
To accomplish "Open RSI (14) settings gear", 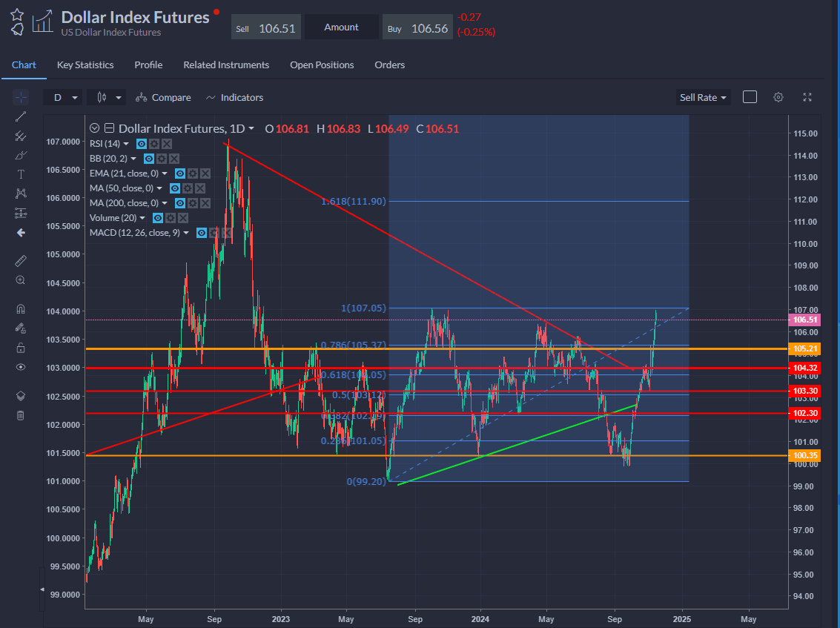I will pyautogui.click(x=154, y=144).
